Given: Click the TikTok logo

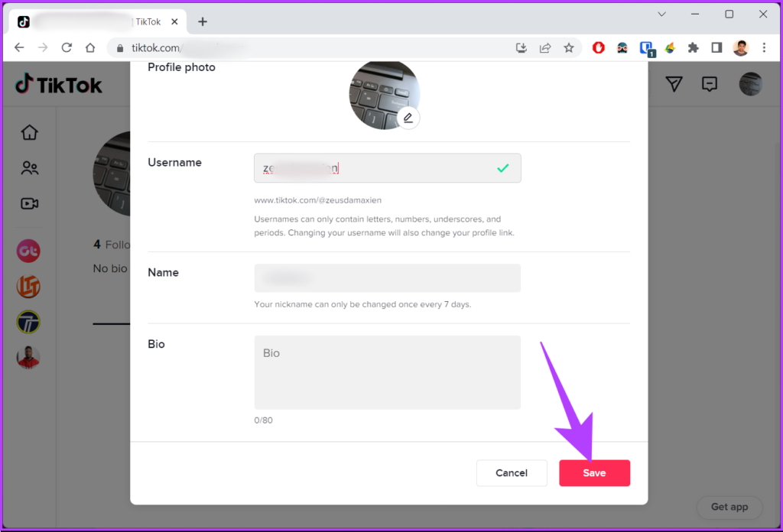Looking at the screenshot, I should [59, 84].
